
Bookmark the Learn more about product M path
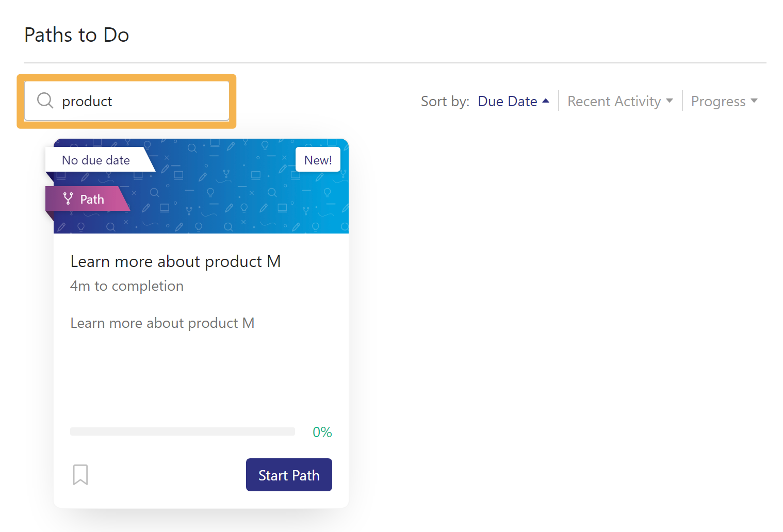coord(80,475)
